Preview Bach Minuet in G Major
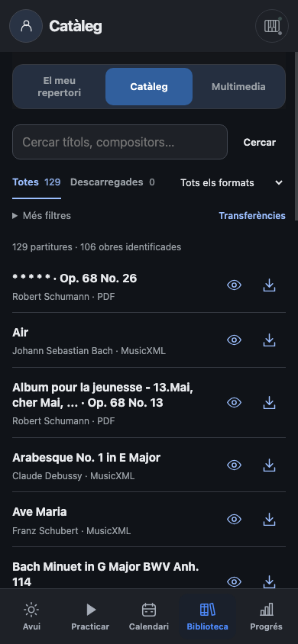Image resolution: width=298 pixels, height=644 pixels. click(x=235, y=581)
